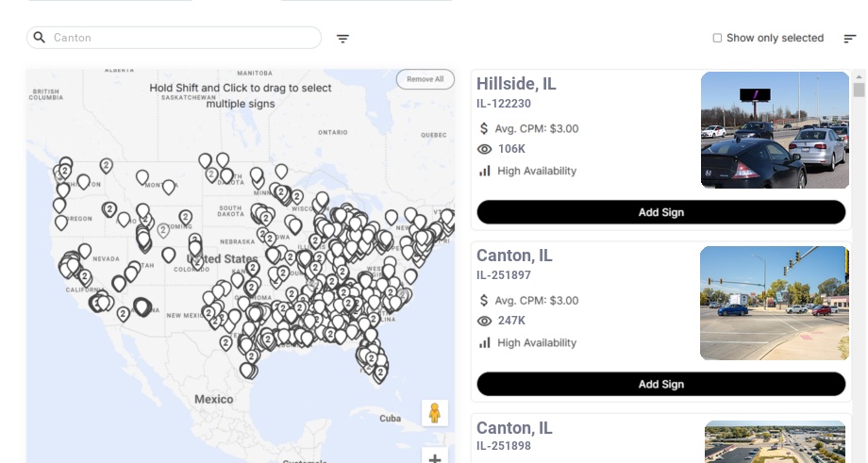
Task: Open the Canton IL-251898 aerial photo thumbnail
Action: 775,442
